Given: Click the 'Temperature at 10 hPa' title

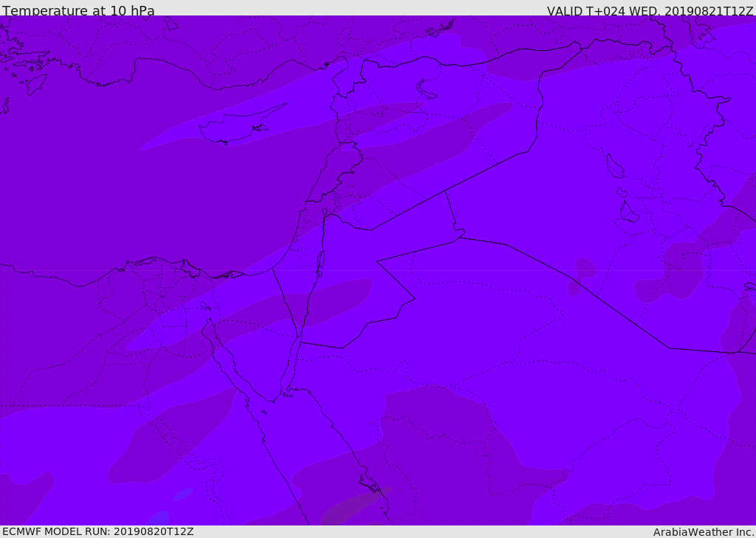Looking at the screenshot, I should (78, 10).
